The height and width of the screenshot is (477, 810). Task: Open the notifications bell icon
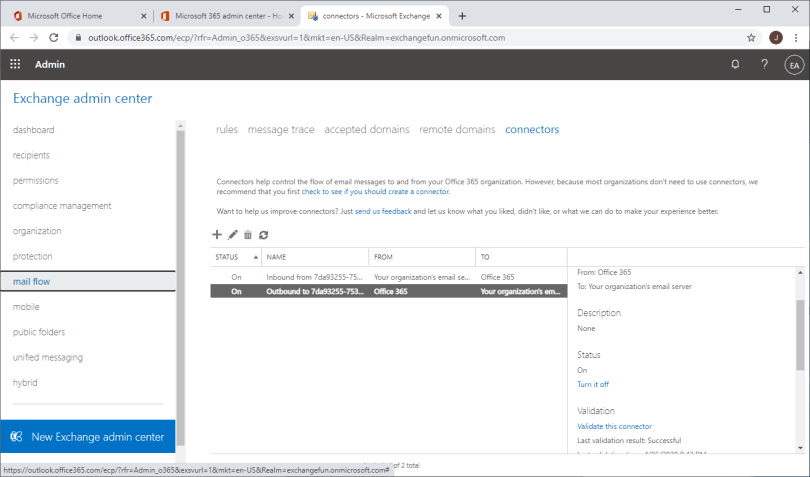(735, 64)
